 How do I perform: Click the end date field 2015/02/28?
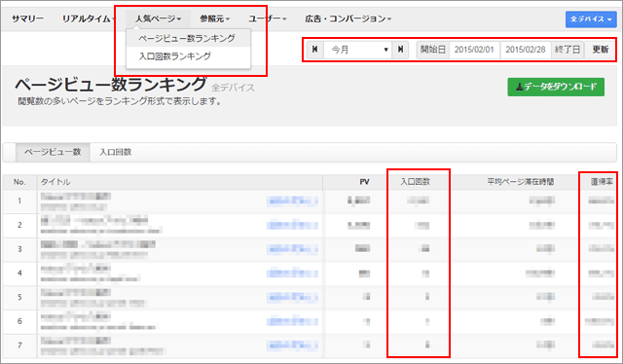(x=526, y=50)
